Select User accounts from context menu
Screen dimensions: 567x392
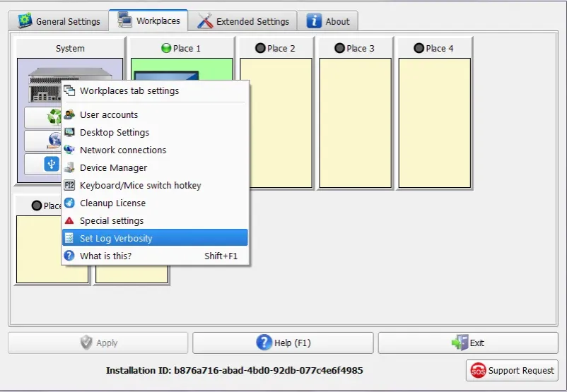point(109,114)
